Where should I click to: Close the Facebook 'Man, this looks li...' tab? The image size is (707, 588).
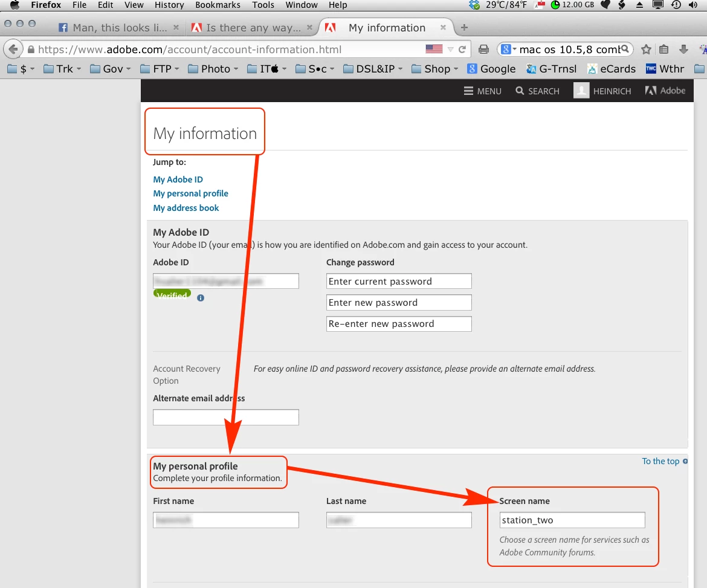coord(176,28)
